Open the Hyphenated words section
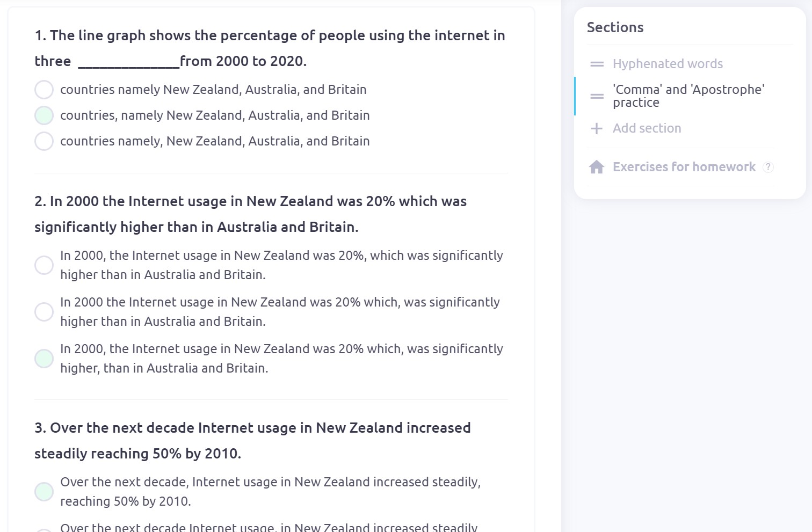This screenshot has width=812, height=532. coord(668,64)
